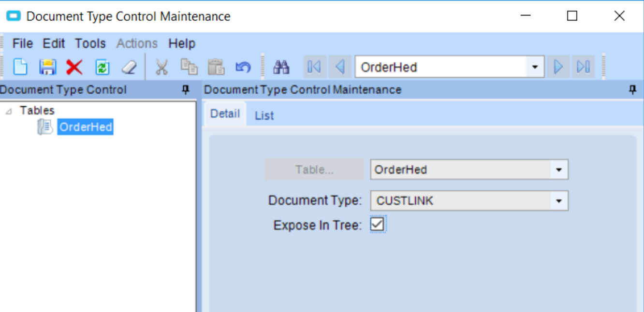Go to next record arrow
The height and width of the screenshot is (312, 644).
558,67
